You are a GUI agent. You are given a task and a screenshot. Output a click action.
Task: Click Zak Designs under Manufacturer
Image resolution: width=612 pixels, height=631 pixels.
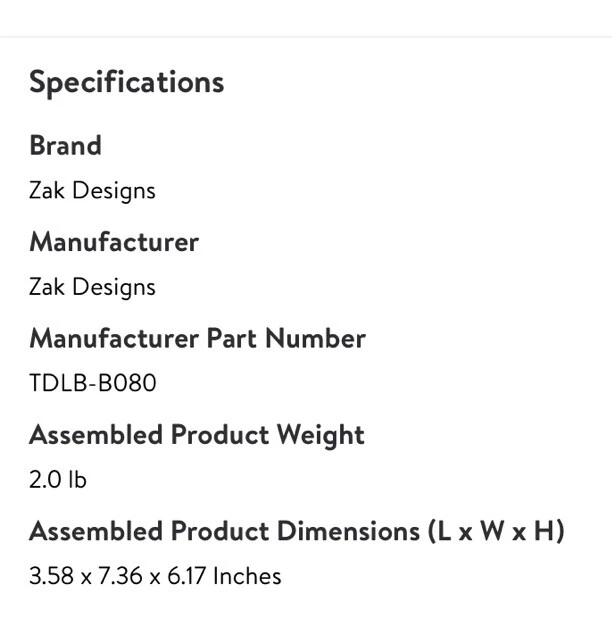tap(92, 287)
